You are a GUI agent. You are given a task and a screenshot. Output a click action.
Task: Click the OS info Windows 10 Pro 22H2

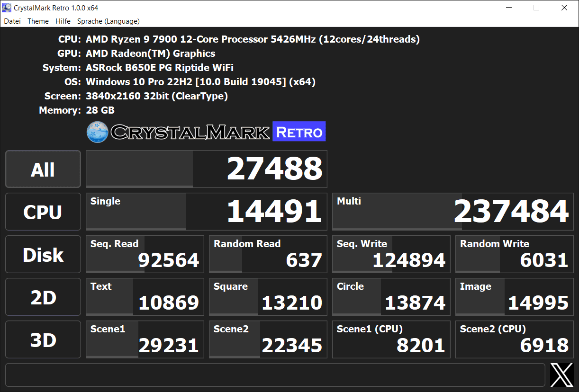click(x=200, y=82)
